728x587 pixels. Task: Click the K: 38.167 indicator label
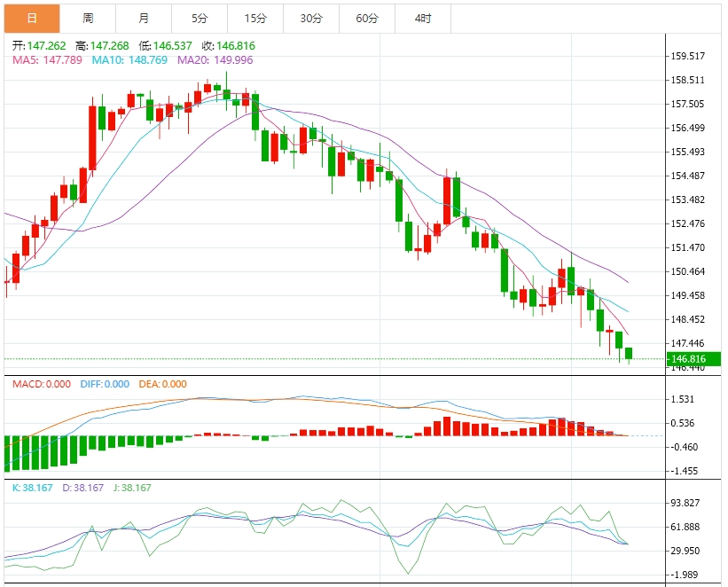click(34, 488)
